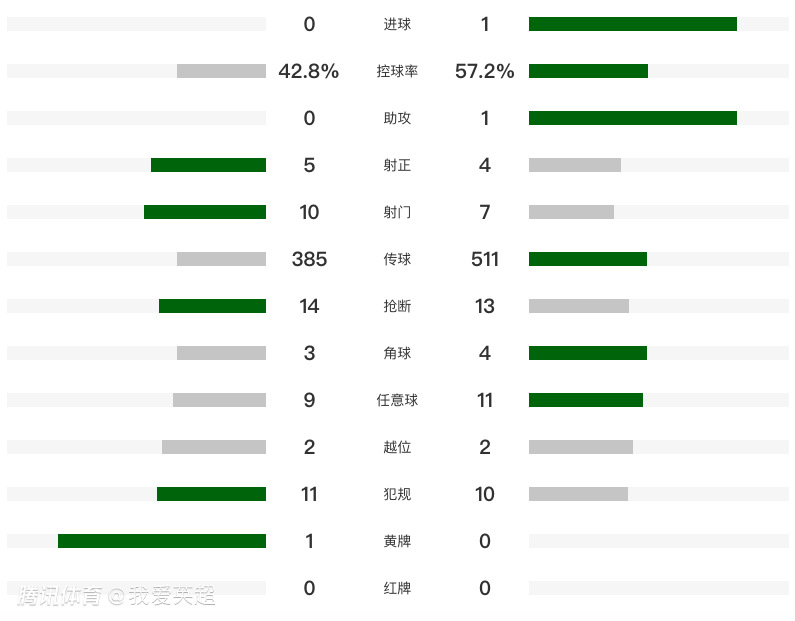Click the 385 passes value
The image size is (795, 621).
coord(309,259)
